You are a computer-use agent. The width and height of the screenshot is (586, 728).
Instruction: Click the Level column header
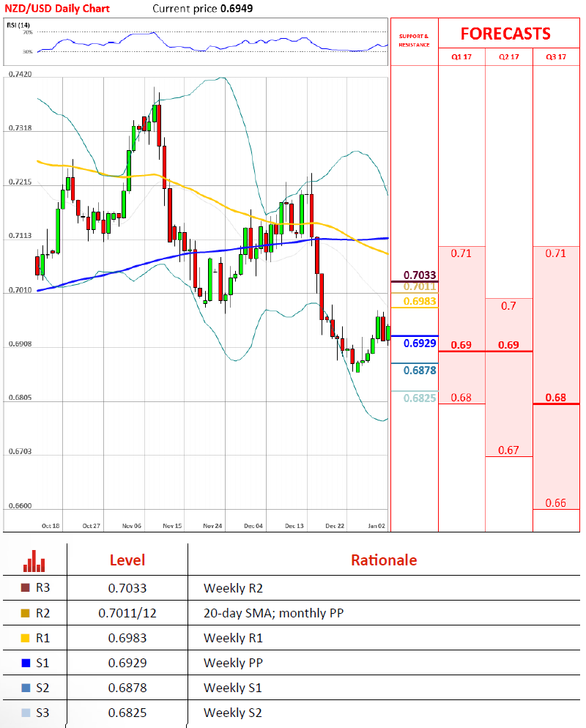click(127, 560)
